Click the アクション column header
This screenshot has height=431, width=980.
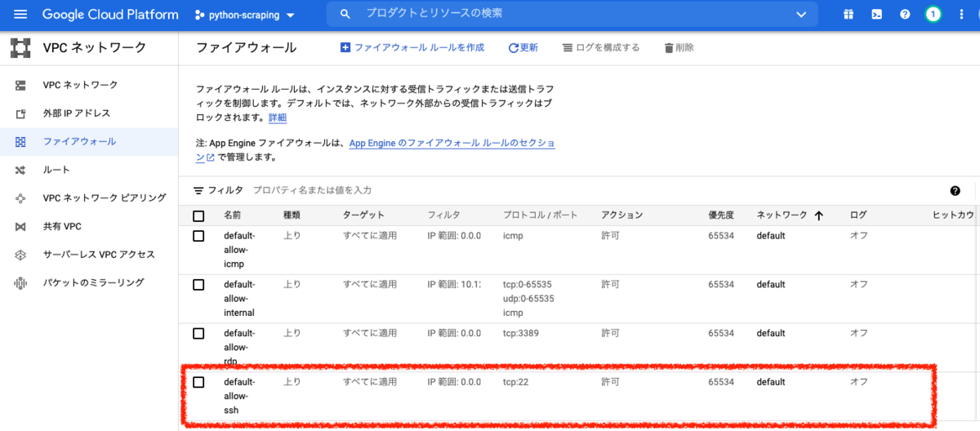(622, 215)
